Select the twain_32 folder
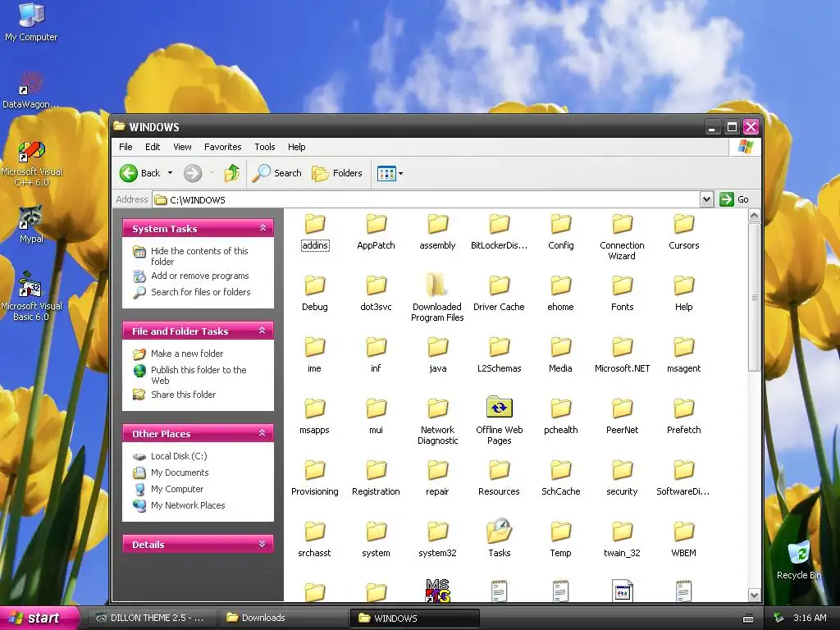This screenshot has width=840, height=630. pyautogui.click(x=622, y=540)
